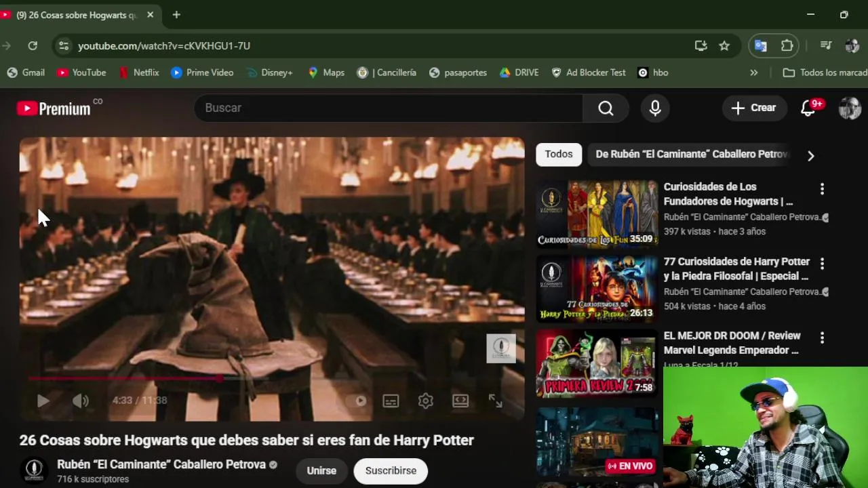Switch to theater mode view
Screen dimensions: 868x488
(460, 401)
